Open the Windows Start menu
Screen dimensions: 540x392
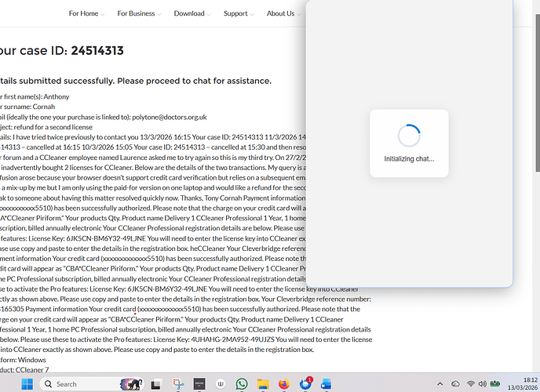(27, 383)
